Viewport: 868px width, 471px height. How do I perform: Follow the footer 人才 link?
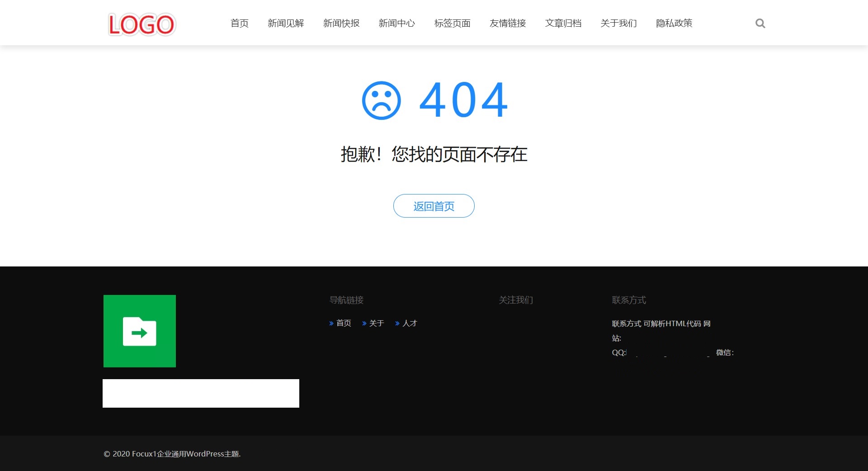410,323
